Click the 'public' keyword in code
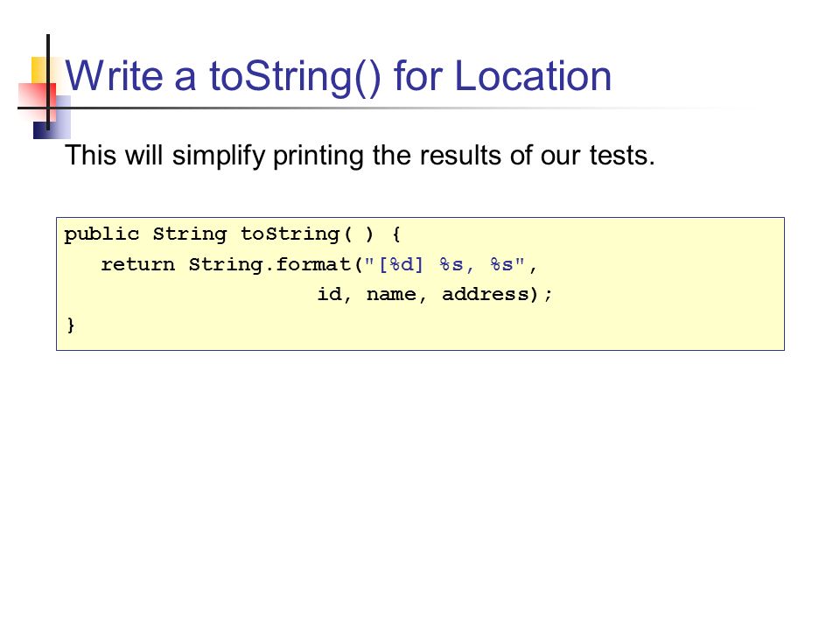Screen dimensions: 840x630 101,234
